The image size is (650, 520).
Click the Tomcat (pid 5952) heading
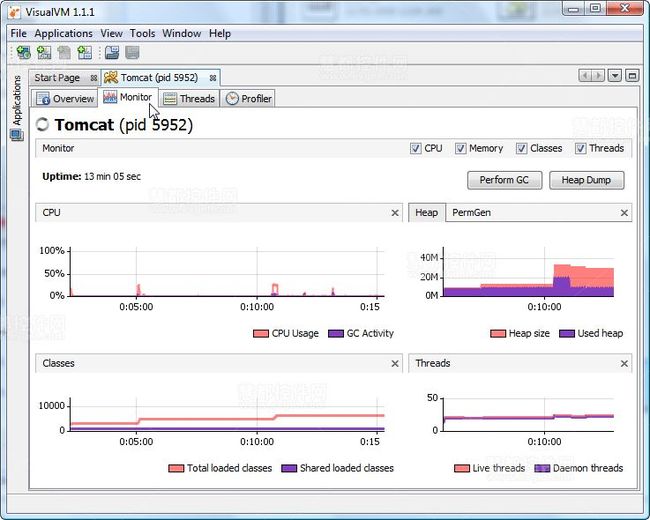pyautogui.click(x=124, y=125)
